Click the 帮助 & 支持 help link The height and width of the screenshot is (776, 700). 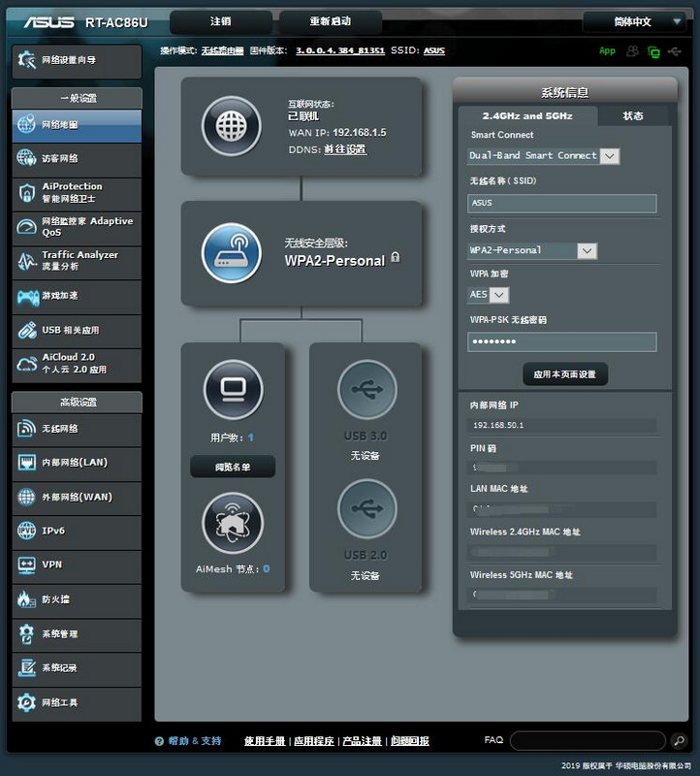pyautogui.click(x=195, y=741)
